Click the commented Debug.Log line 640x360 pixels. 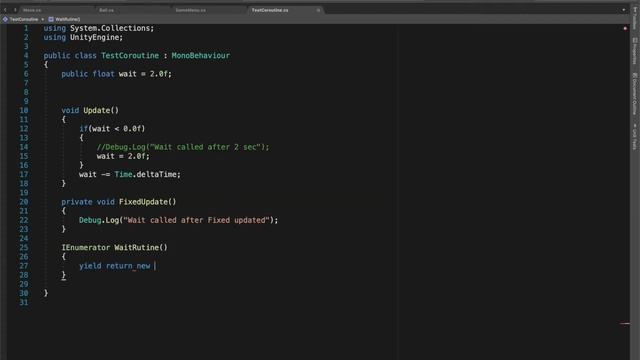coord(183,147)
